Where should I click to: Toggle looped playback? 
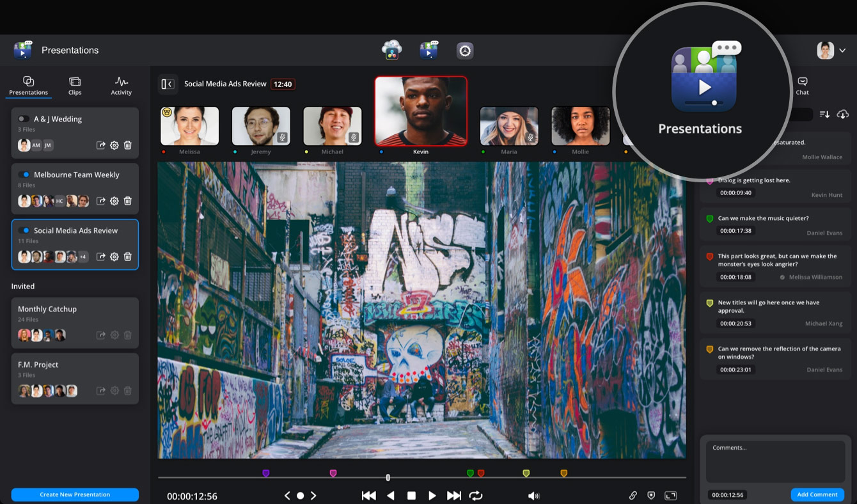click(476, 494)
